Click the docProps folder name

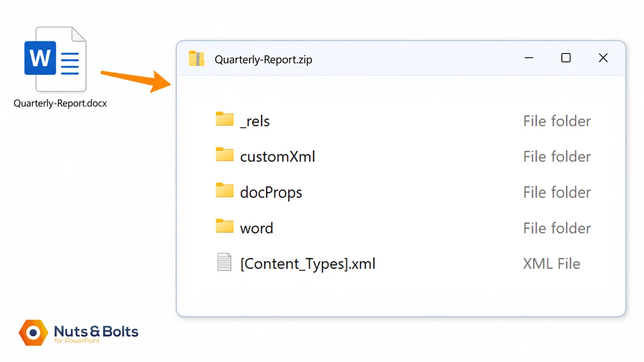pyautogui.click(x=271, y=193)
